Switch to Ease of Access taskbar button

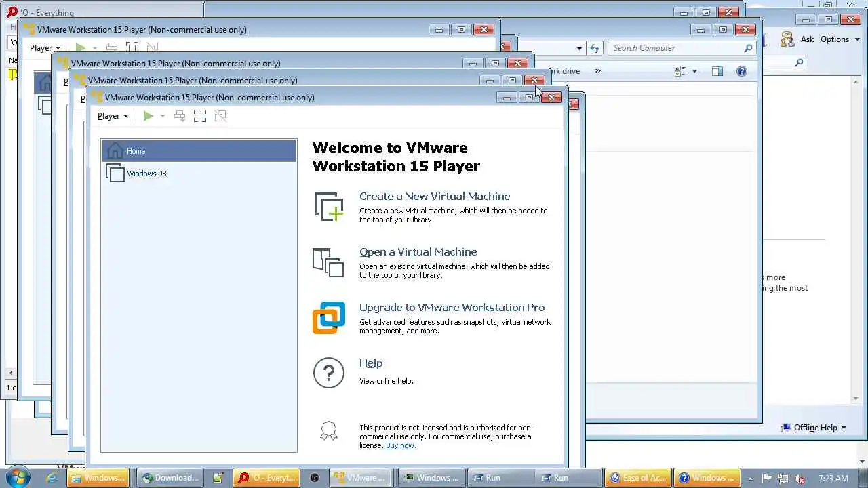(x=637, y=478)
